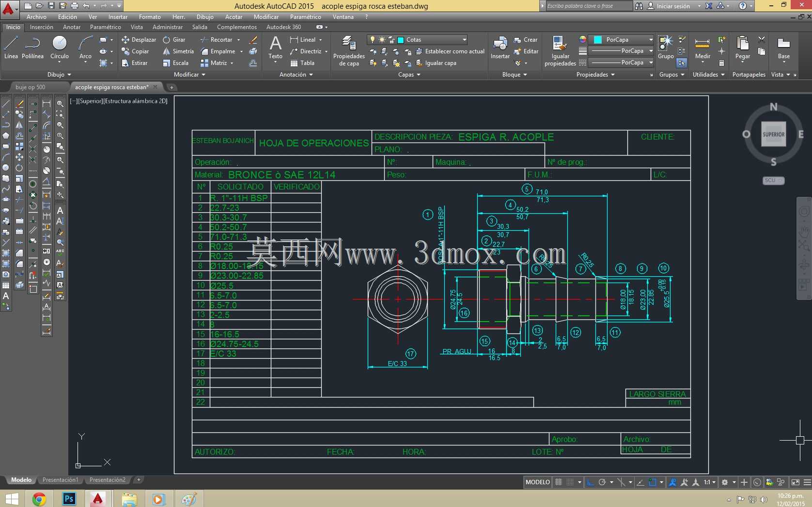Click the Crear block button
This screenshot has height=507, width=812.
coord(526,40)
